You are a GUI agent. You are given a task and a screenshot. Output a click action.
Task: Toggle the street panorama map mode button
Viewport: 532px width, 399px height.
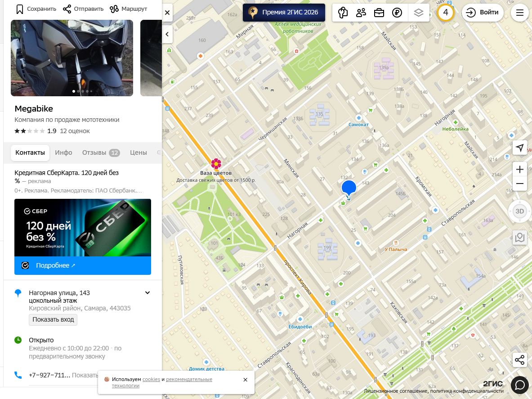point(519,237)
